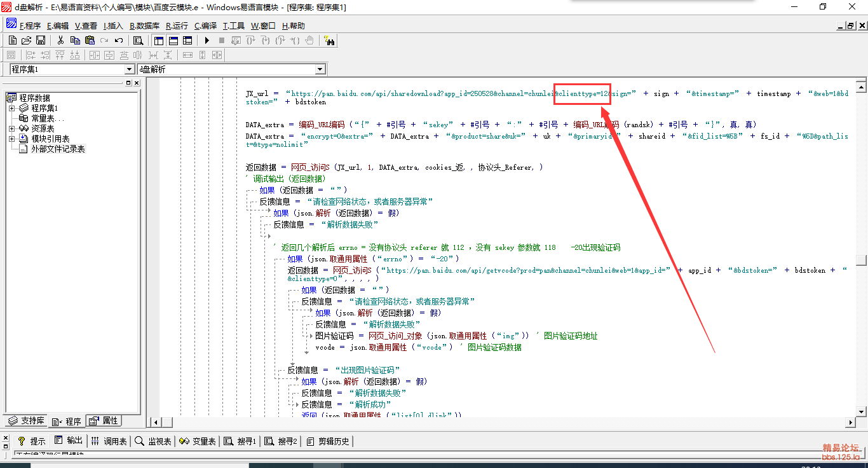Screen dimensions: 868x468
Task: Open the binoculars search help icon
Action: [x=330, y=40]
